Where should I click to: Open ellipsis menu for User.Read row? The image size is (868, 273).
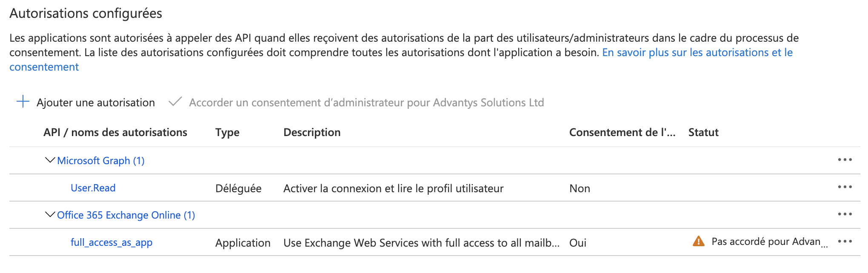(x=845, y=187)
